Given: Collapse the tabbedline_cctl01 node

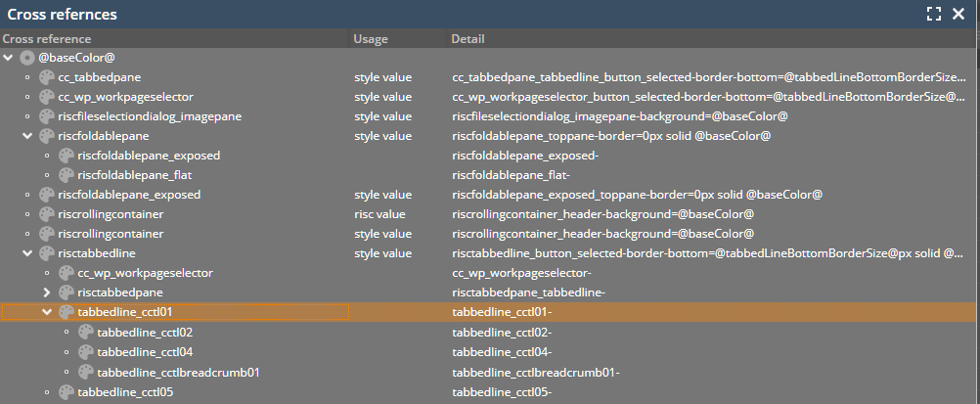Looking at the screenshot, I should [47, 313].
